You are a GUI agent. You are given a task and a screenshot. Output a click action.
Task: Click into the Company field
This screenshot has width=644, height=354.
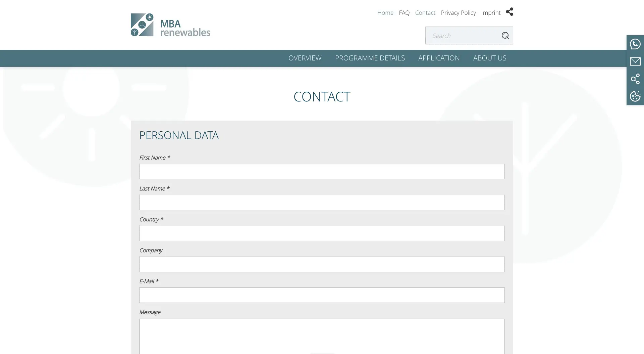pyautogui.click(x=322, y=264)
